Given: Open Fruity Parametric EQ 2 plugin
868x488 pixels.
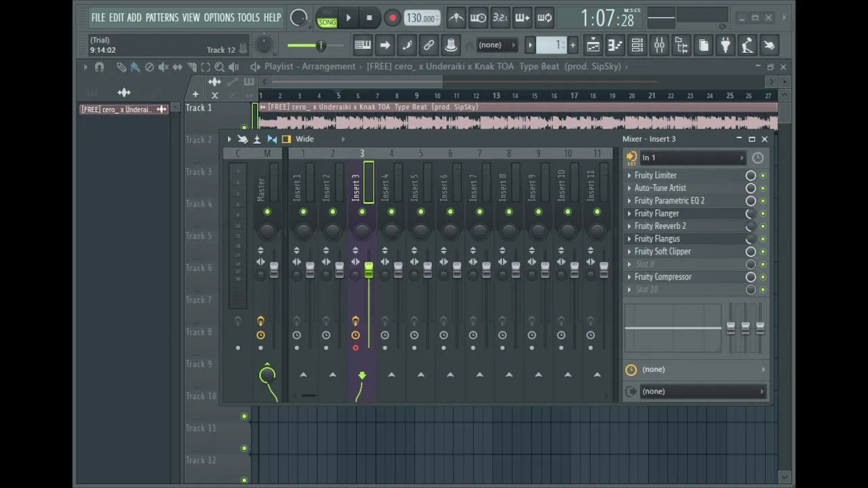Looking at the screenshot, I should click(x=669, y=201).
